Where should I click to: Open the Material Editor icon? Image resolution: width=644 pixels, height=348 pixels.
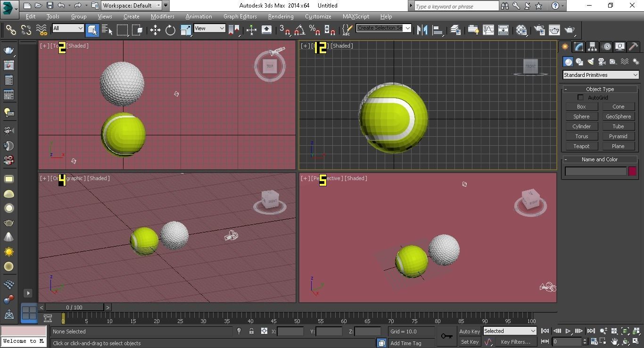[521, 30]
